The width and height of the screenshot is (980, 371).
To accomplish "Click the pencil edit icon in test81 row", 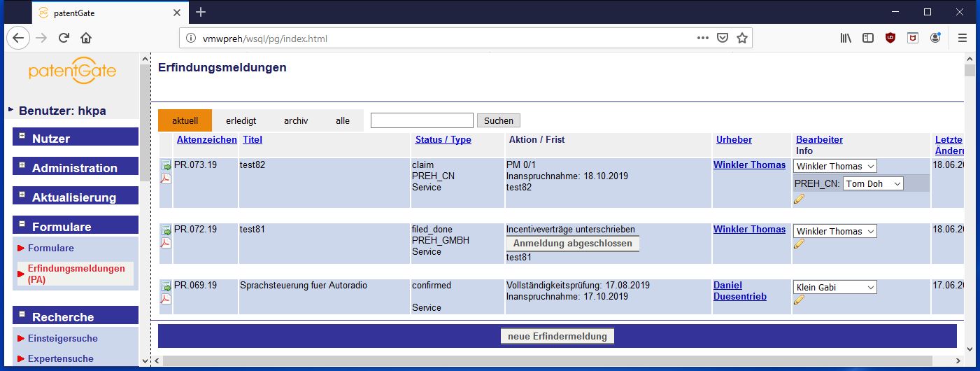I will [x=799, y=244].
